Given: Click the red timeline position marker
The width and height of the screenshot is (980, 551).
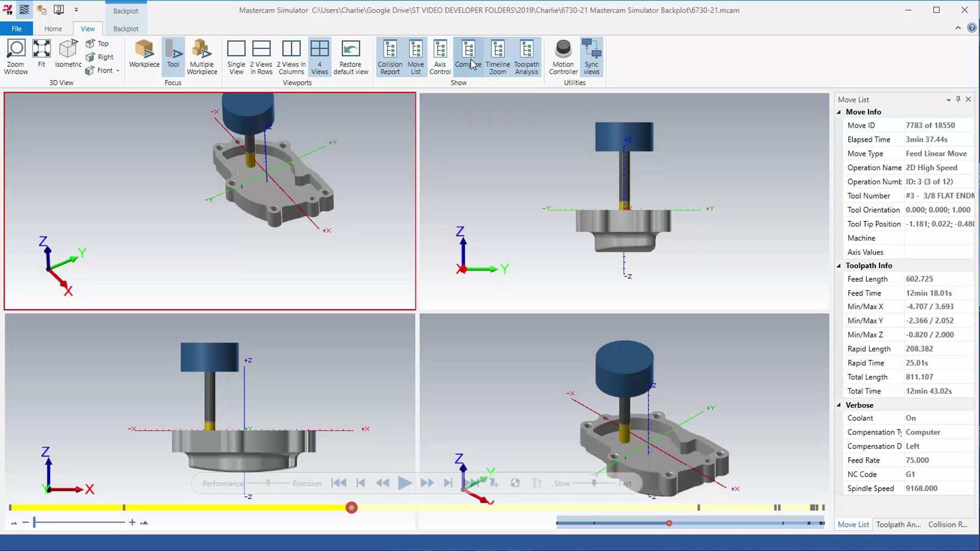Looking at the screenshot, I should click(x=351, y=508).
